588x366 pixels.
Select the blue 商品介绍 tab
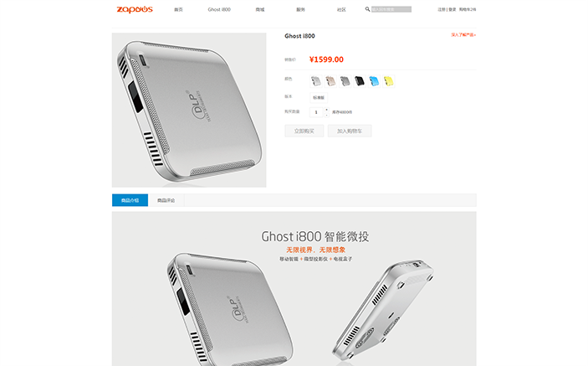point(130,200)
